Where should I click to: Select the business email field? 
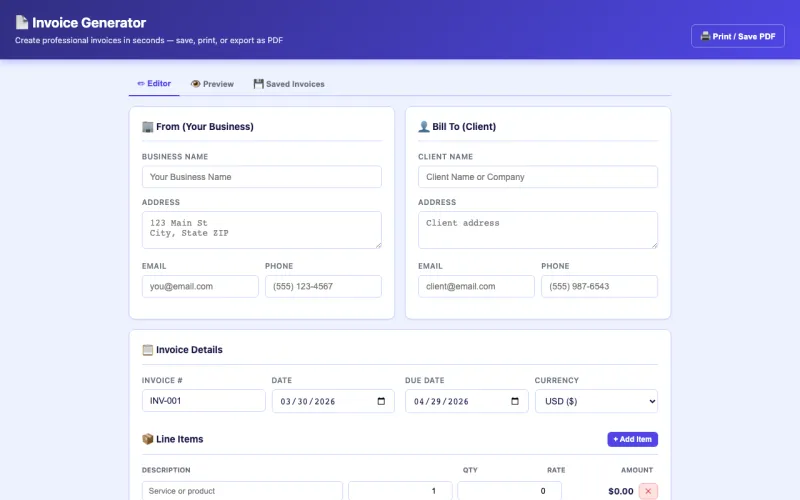(x=200, y=286)
